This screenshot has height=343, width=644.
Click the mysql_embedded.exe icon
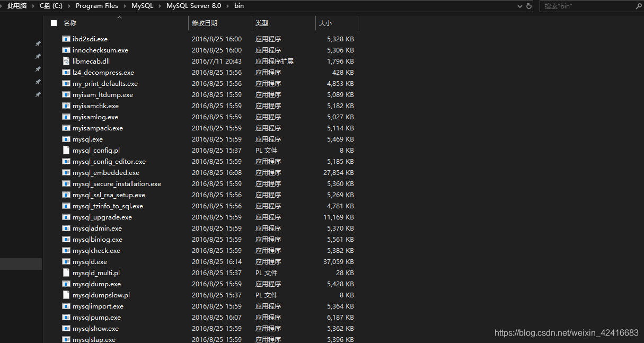pyautogui.click(x=66, y=172)
